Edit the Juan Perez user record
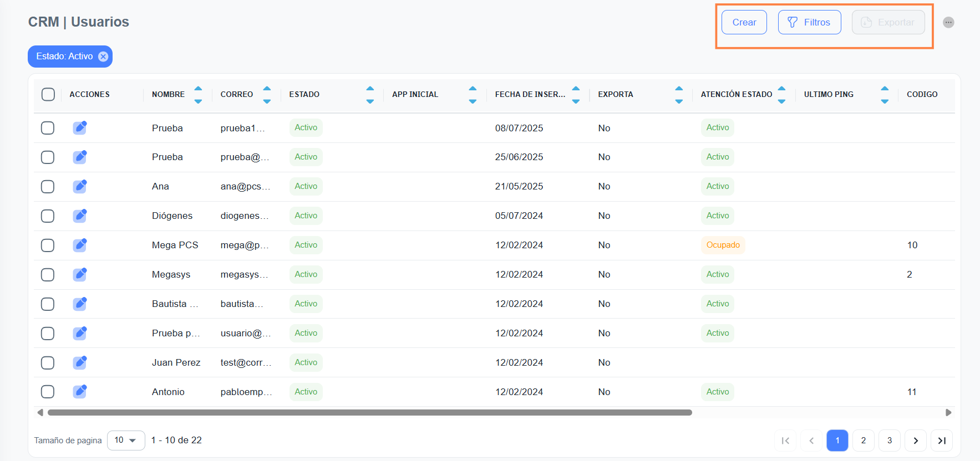Viewport: 980px width, 461px height. pyautogui.click(x=80, y=362)
